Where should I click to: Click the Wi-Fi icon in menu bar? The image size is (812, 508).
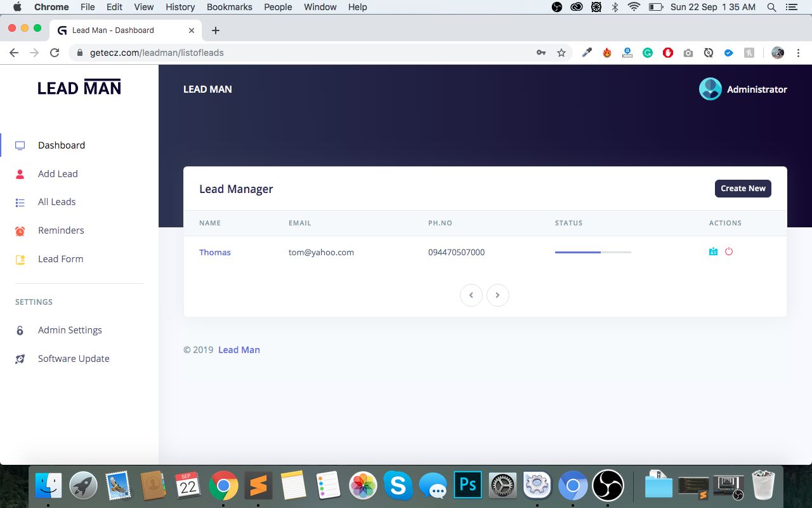[634, 7]
